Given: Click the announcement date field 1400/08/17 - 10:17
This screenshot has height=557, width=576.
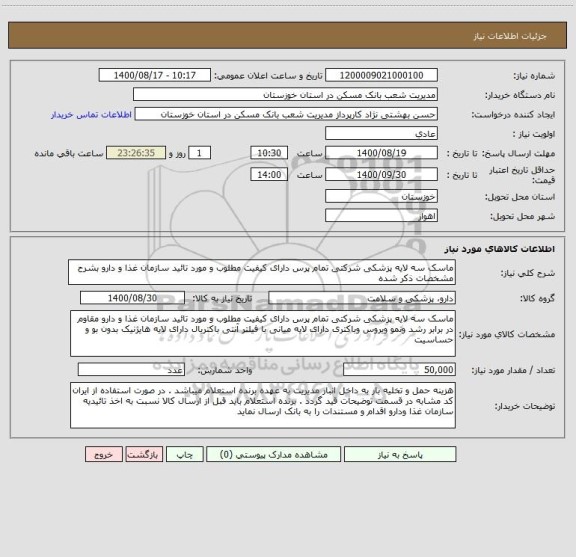Looking at the screenshot, I should click(x=155, y=75).
